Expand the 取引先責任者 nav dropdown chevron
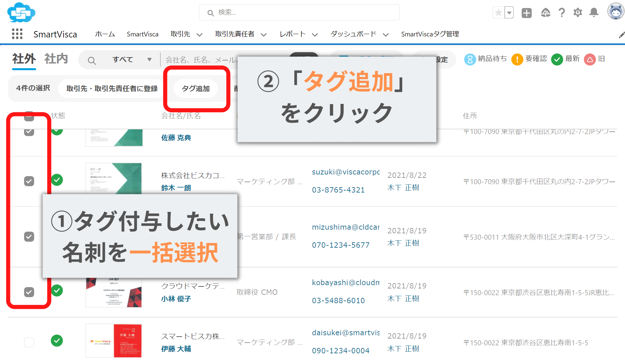This screenshot has width=625, height=364. click(264, 35)
